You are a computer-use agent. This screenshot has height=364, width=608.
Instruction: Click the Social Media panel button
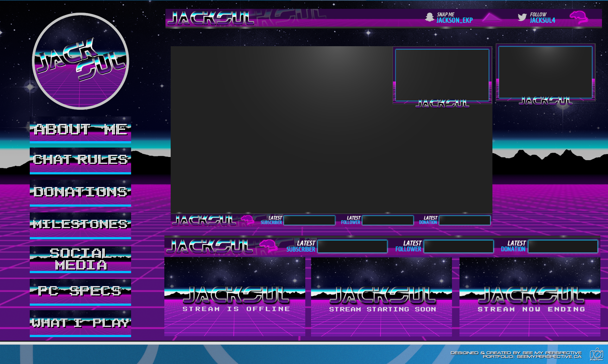tap(80, 259)
